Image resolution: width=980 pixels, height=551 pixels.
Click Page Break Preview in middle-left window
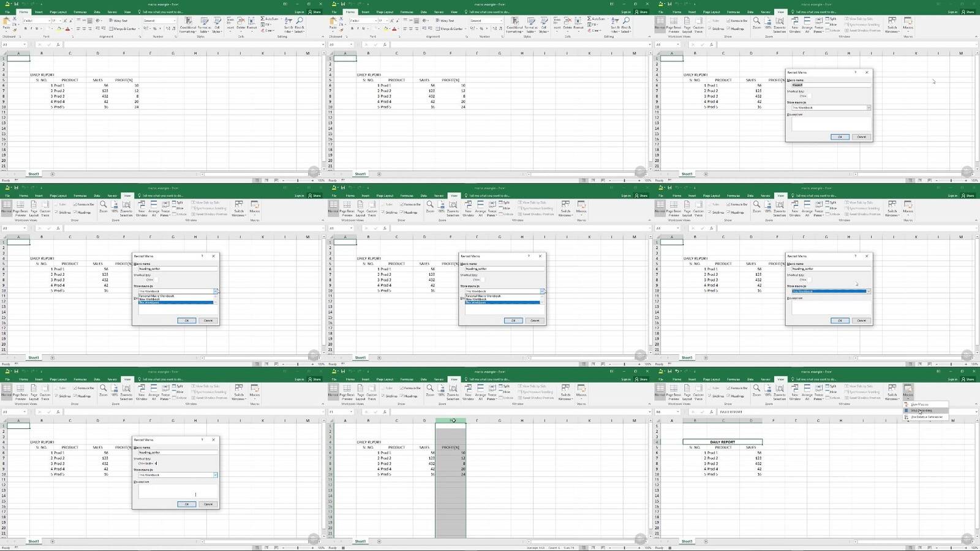pos(21,208)
